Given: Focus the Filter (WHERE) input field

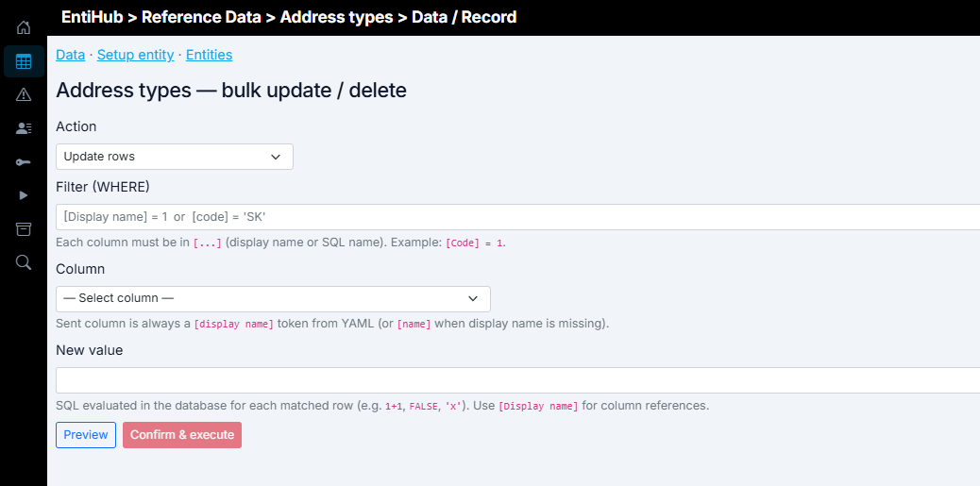Looking at the screenshot, I should (x=518, y=217).
